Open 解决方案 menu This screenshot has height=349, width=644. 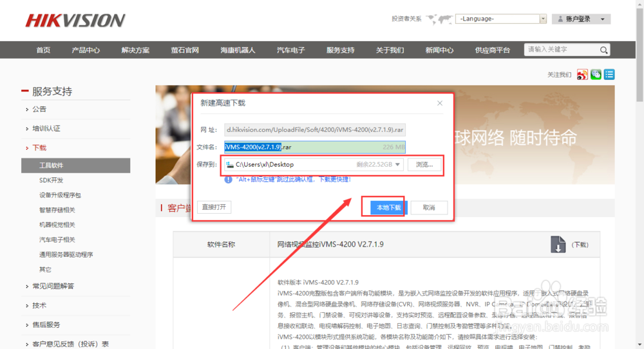[135, 50]
